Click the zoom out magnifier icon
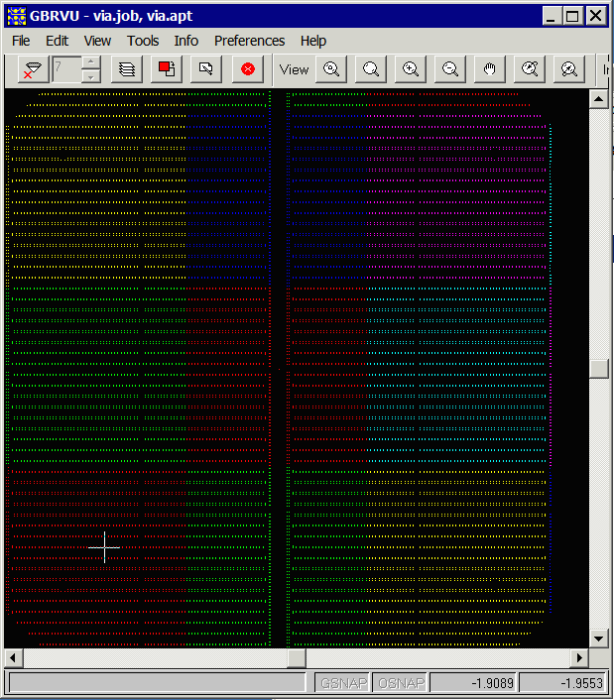The height and width of the screenshot is (700, 614). point(450,69)
